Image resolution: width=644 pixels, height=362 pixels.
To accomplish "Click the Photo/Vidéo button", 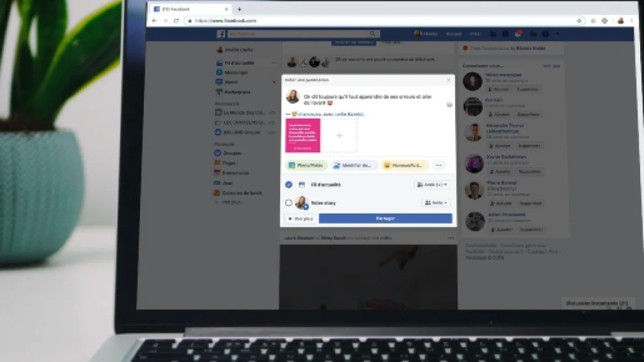I will [306, 166].
